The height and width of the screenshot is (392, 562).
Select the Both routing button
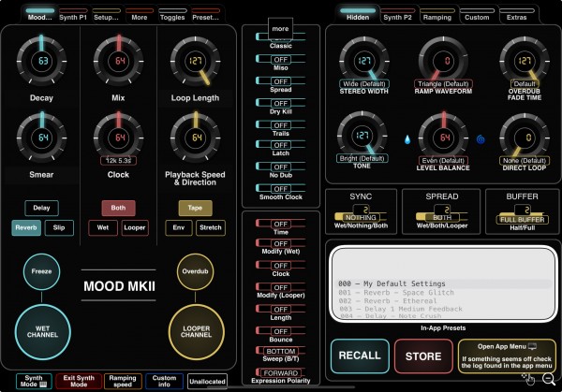[x=118, y=208]
